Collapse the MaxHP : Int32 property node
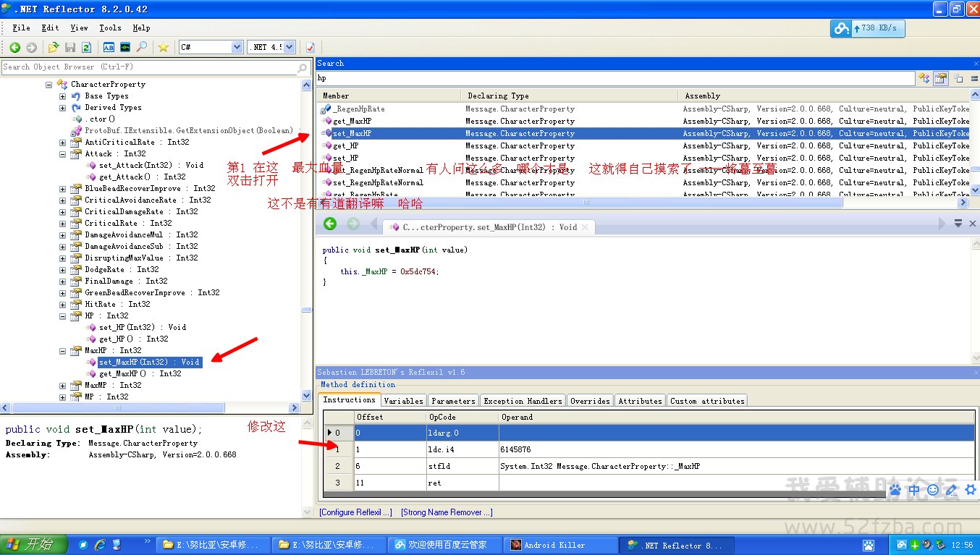The height and width of the screenshot is (555, 980). (63, 351)
